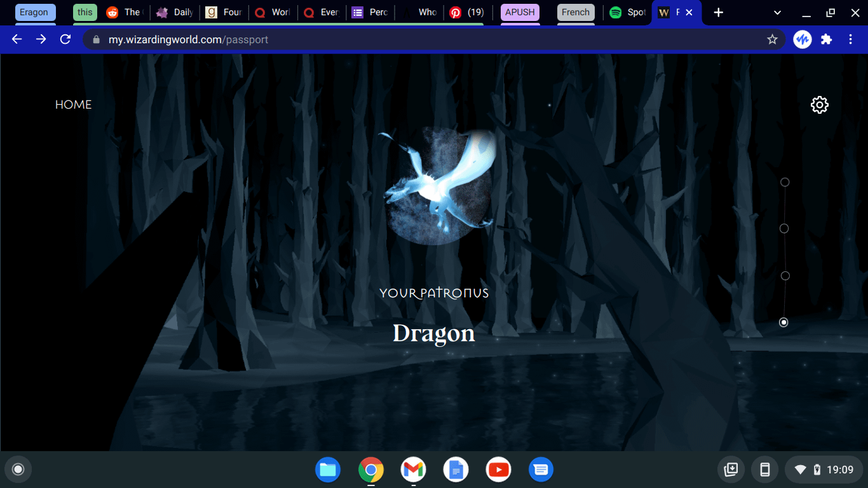Switch to the Quora 'Worl' tab

[272, 12]
